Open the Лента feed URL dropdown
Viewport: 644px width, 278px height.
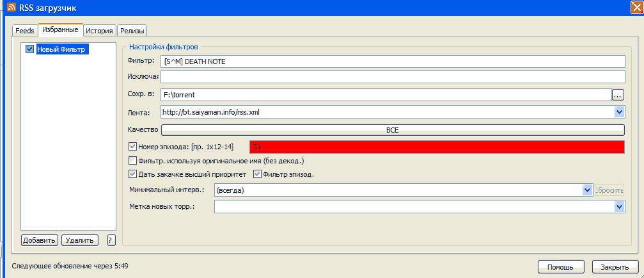click(618, 112)
